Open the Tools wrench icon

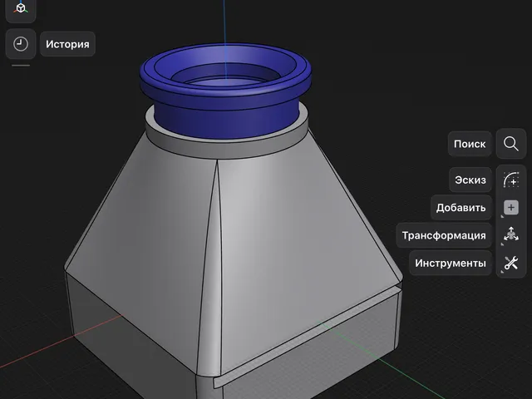(x=511, y=263)
